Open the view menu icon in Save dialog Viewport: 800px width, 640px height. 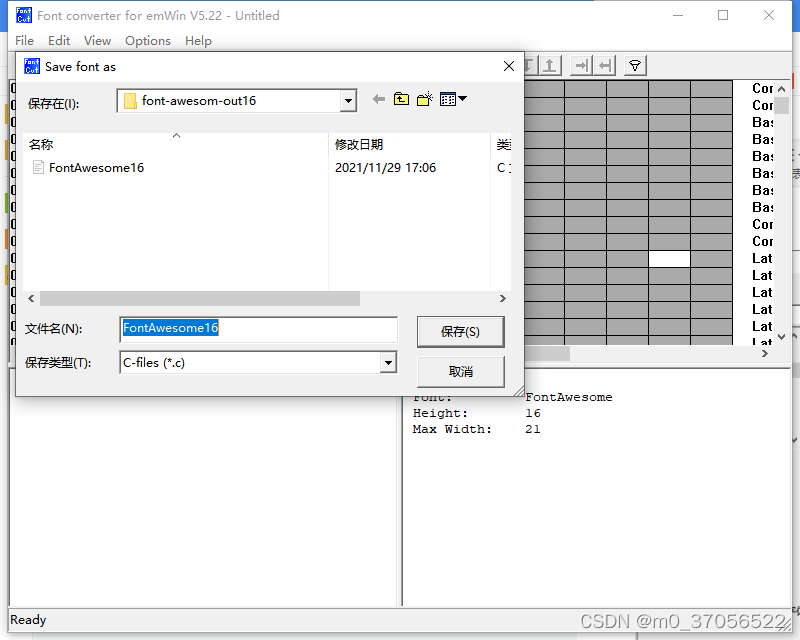pos(453,99)
